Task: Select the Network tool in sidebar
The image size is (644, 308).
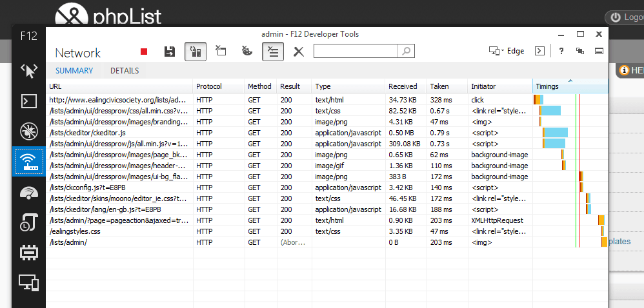Action: click(29, 161)
